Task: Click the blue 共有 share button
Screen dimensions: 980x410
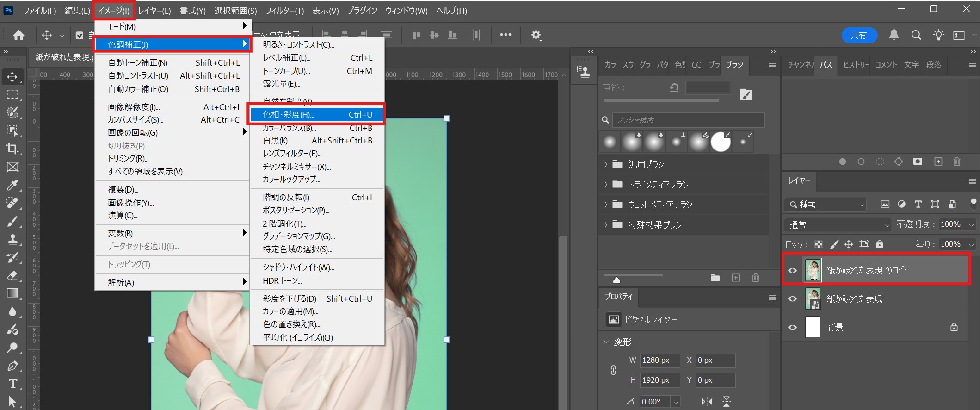Action: (x=858, y=35)
